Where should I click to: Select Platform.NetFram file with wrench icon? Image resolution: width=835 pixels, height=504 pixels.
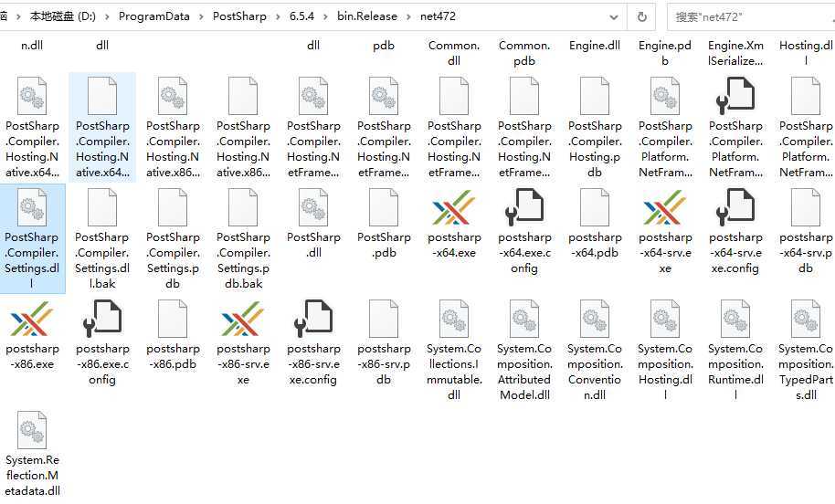(735, 96)
